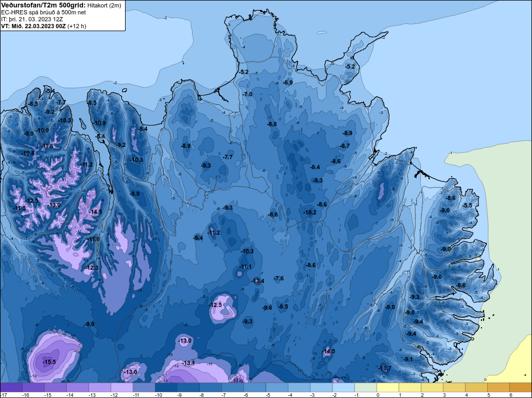Viewport: 532px width, 398px height.
Task: Select the -9.1 temperature label
Action: (x=408, y=359)
